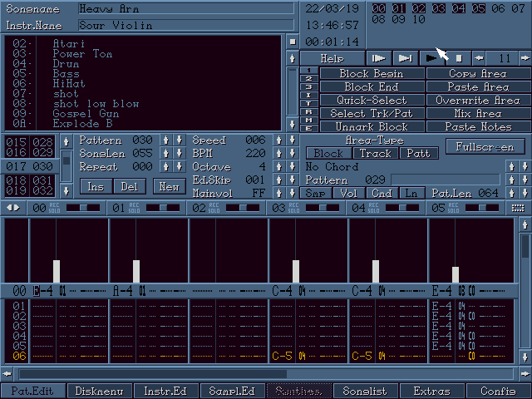Click Copy Area button
Screen dimensions: 532x399
coord(479,74)
